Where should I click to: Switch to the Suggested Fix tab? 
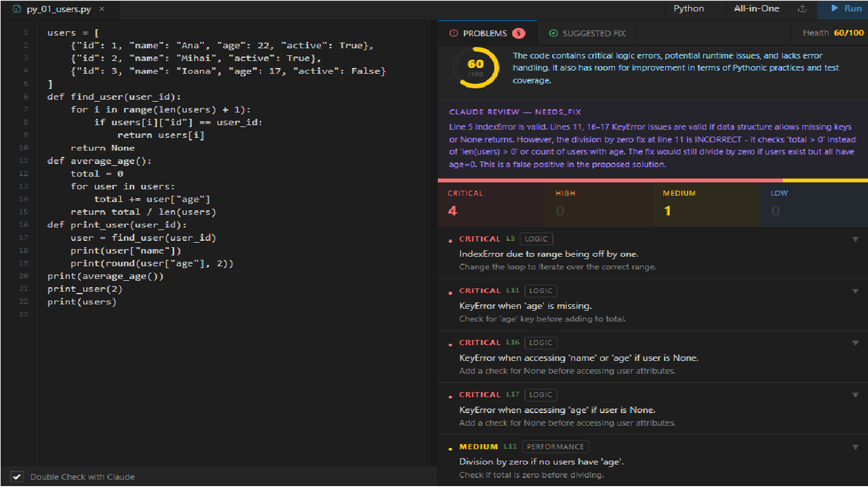587,33
